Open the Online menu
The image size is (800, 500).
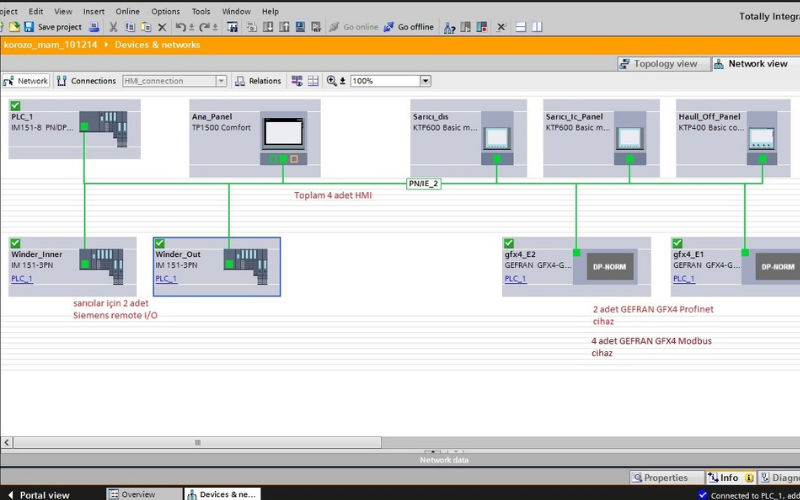(x=128, y=11)
